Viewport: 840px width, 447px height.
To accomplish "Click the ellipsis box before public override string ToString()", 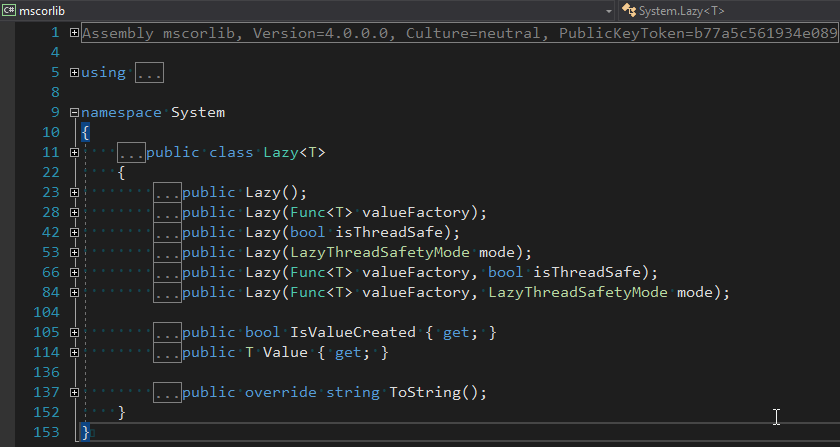I will point(167,393).
